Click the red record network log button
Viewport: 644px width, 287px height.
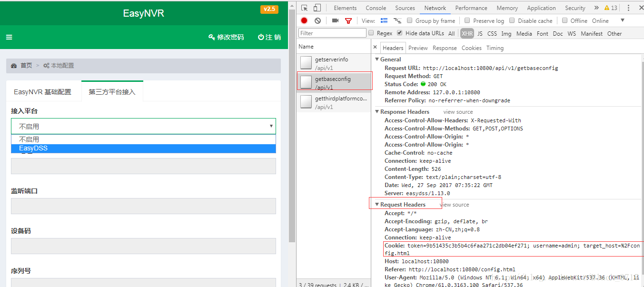(x=304, y=20)
